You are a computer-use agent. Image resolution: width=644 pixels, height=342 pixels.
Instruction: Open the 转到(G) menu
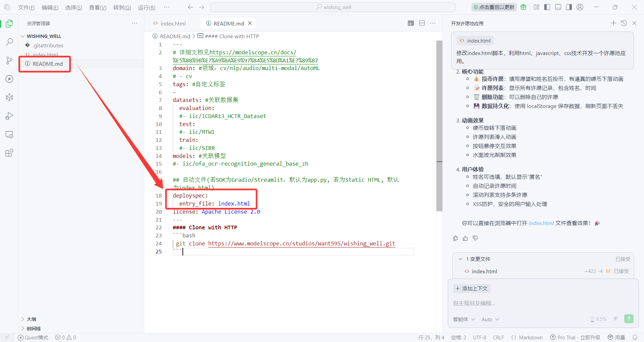(x=122, y=7)
